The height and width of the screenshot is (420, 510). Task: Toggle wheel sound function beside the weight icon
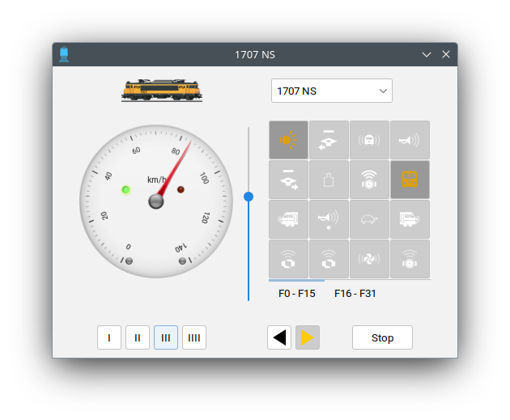pyautogui.click(x=369, y=180)
